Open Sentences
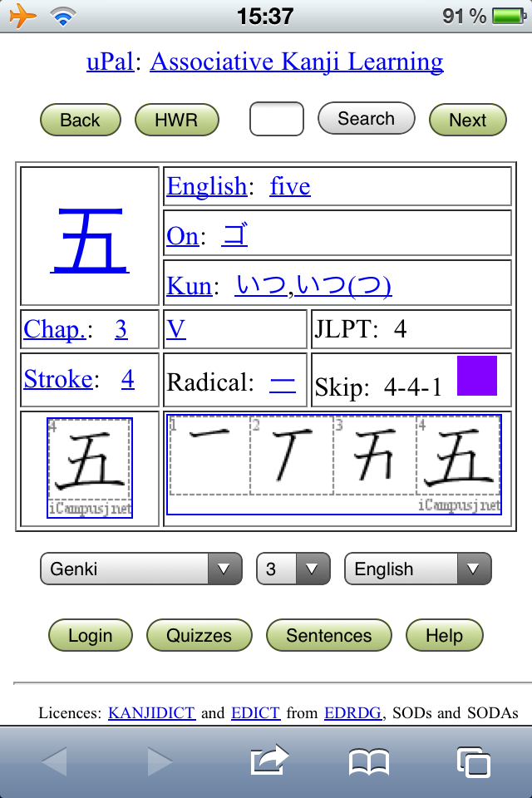532x798 pixels. [x=329, y=635]
